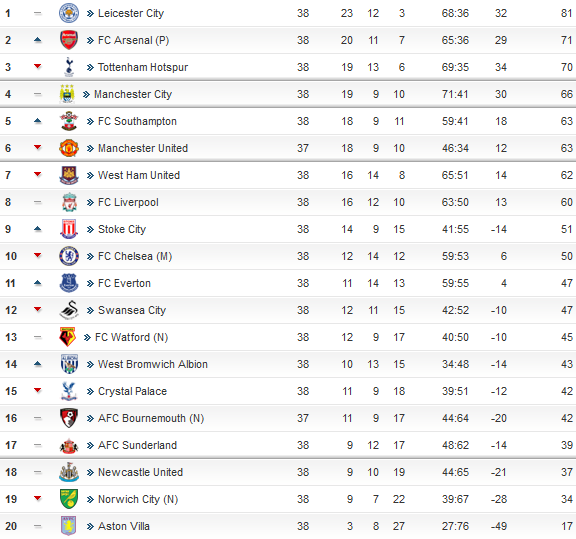Viewport: 576px width, 539px height.
Task: Open the AFC Bournemouth (N) team link
Action: [151, 418]
